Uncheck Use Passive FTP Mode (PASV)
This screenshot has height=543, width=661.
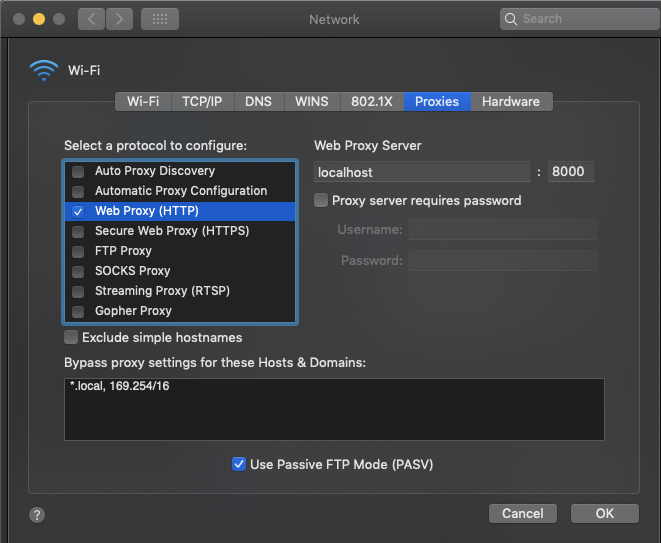tap(239, 464)
